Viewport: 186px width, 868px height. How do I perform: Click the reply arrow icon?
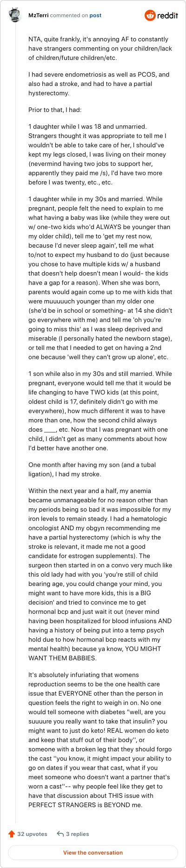tap(60, 834)
